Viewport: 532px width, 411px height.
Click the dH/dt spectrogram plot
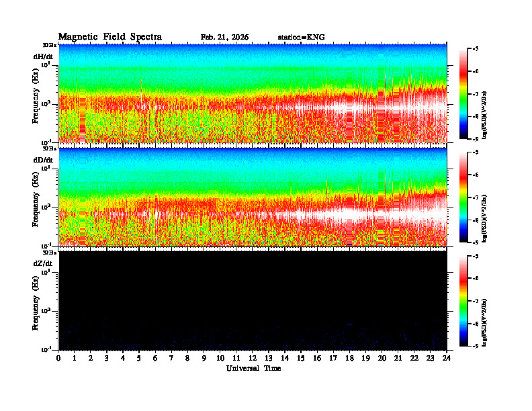[x=253, y=93]
